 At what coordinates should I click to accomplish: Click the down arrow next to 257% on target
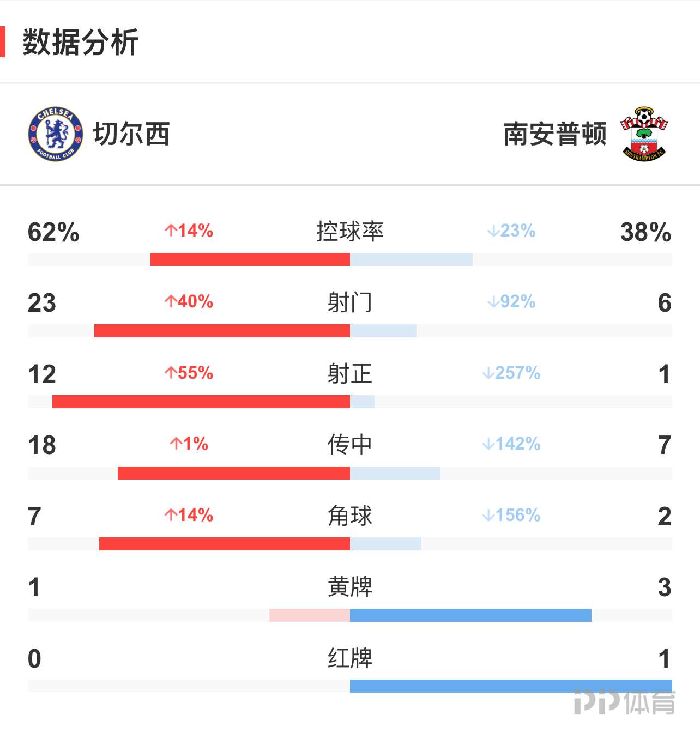click(x=488, y=373)
